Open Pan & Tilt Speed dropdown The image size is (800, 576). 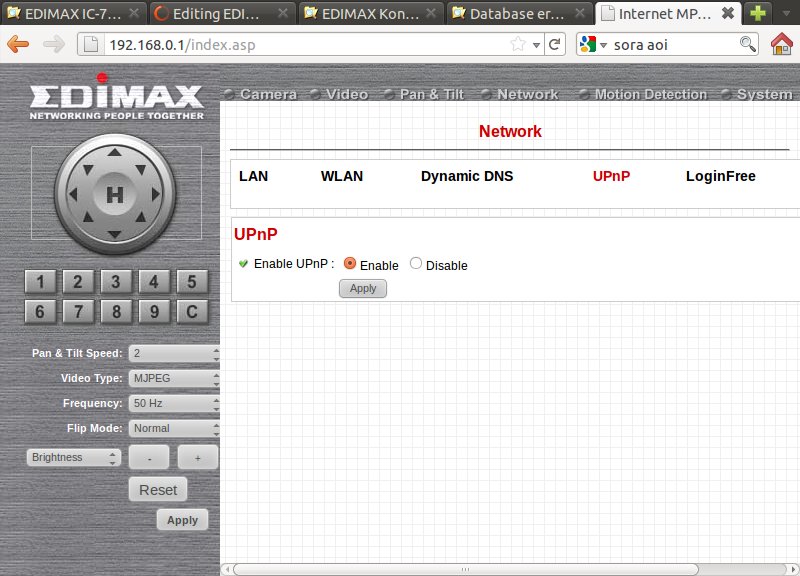174,353
